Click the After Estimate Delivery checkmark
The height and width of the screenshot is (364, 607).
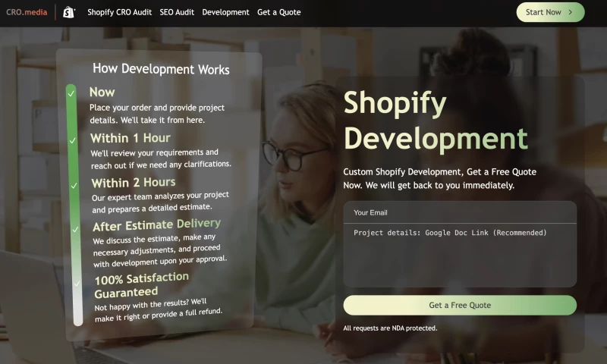point(76,228)
